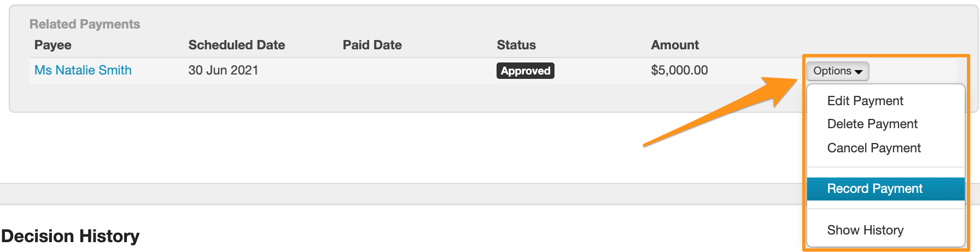Click the Payee column header
This screenshot has height=252, width=980.
[x=53, y=45]
